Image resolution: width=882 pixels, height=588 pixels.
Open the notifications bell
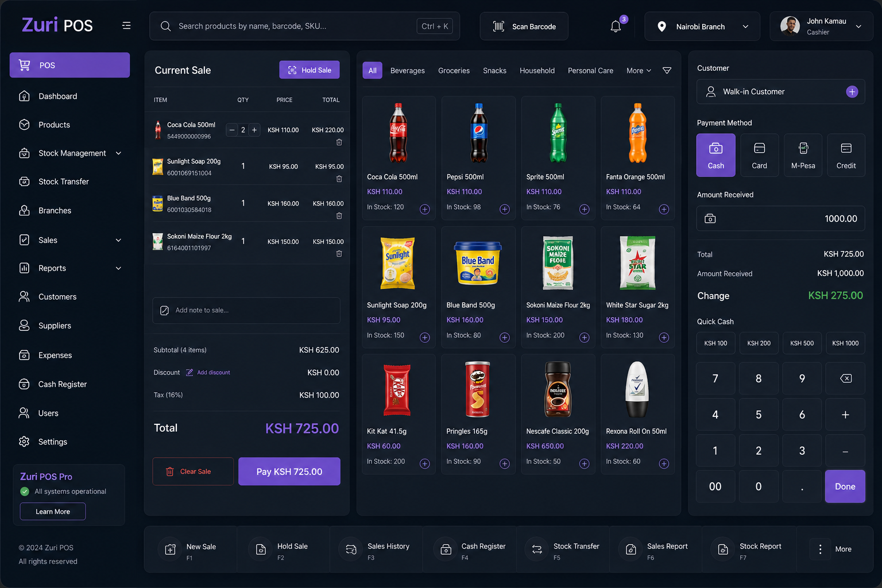pos(616,26)
